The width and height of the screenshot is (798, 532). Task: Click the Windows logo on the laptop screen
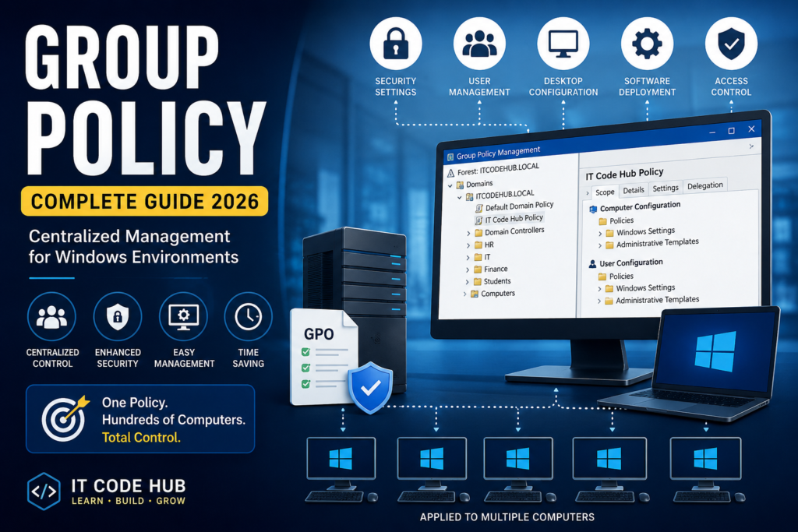click(x=715, y=351)
